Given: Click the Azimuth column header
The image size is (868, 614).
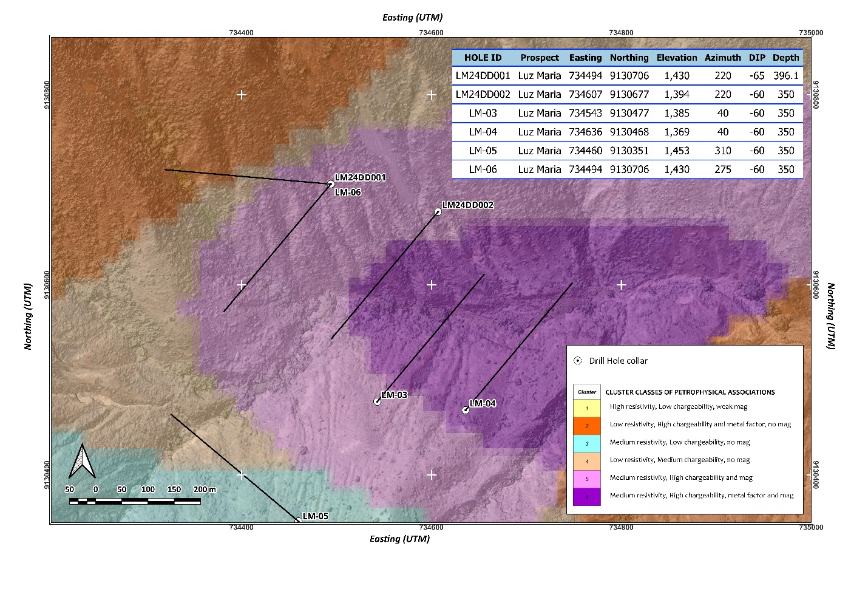Looking at the screenshot, I should (x=722, y=58).
